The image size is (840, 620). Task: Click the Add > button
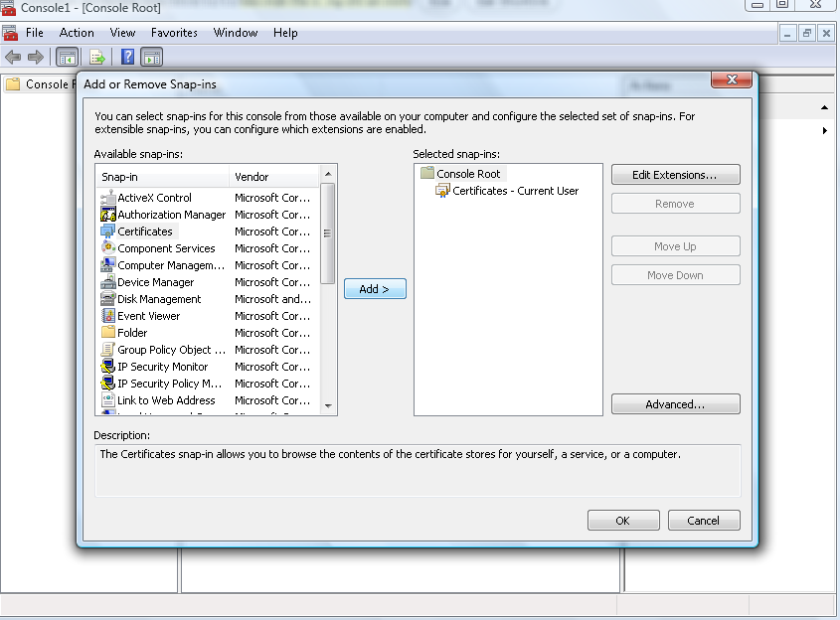(x=375, y=289)
